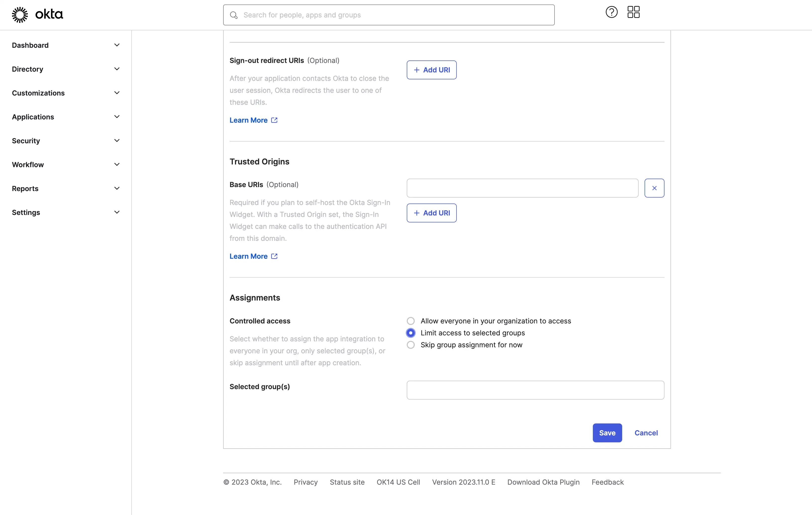Viewport: 812px width, 515px height.
Task: Click the search bar magnifier icon
Action: pyautogui.click(x=234, y=15)
